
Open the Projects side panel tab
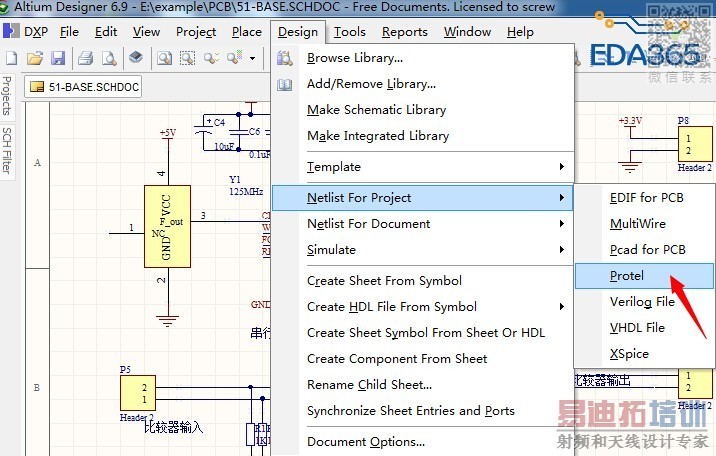tap(7, 95)
